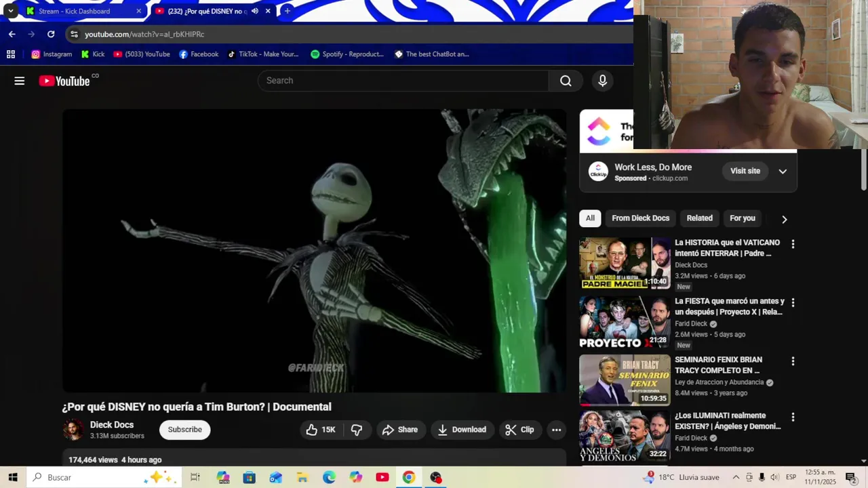868x488 pixels.
Task: Mute the YouTube tab audio icon
Action: point(255,11)
